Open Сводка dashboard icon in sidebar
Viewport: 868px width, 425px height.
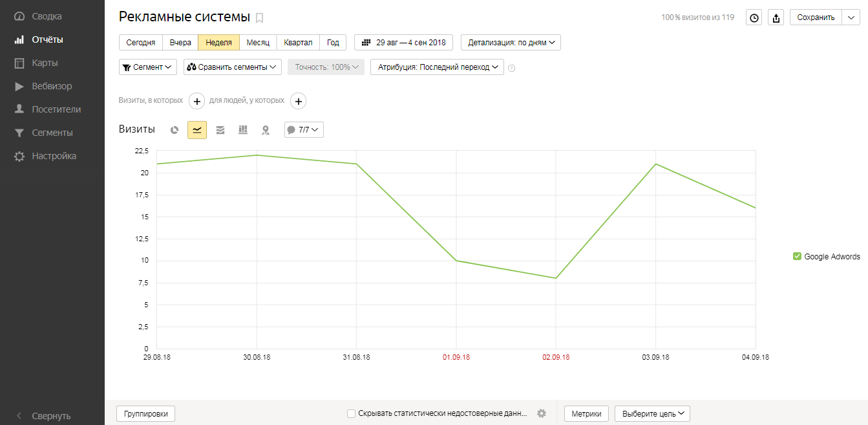[19, 16]
